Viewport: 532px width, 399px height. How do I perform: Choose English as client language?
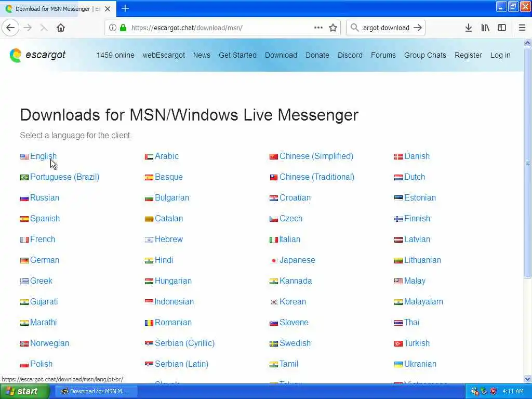pyautogui.click(x=44, y=156)
